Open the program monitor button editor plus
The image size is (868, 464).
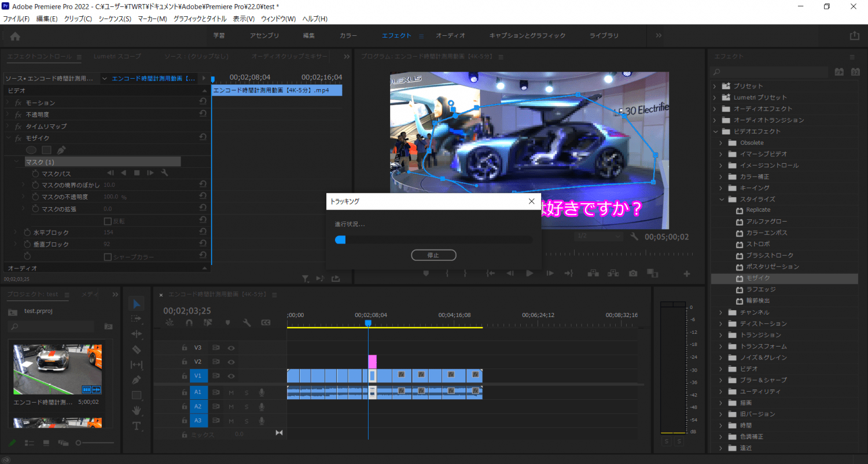click(x=687, y=274)
